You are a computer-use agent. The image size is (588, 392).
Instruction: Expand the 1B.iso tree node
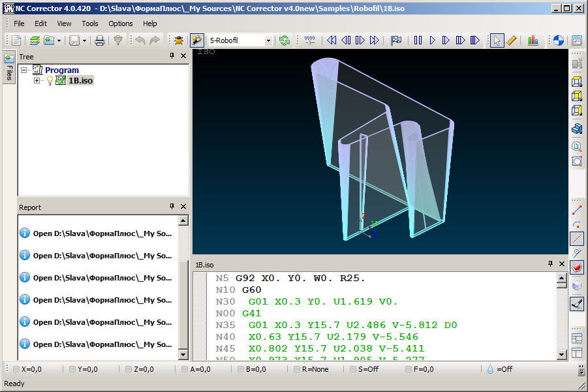tap(37, 81)
